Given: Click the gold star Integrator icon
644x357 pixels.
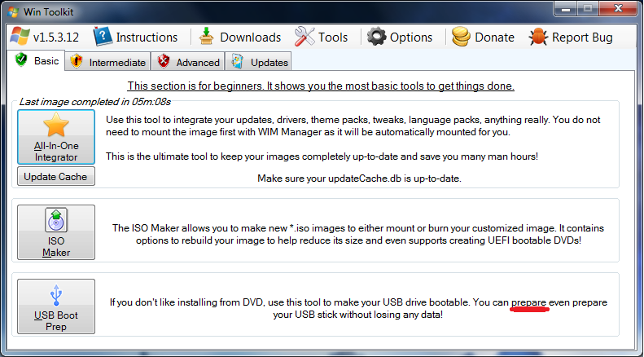Looking at the screenshot, I should tap(56, 125).
